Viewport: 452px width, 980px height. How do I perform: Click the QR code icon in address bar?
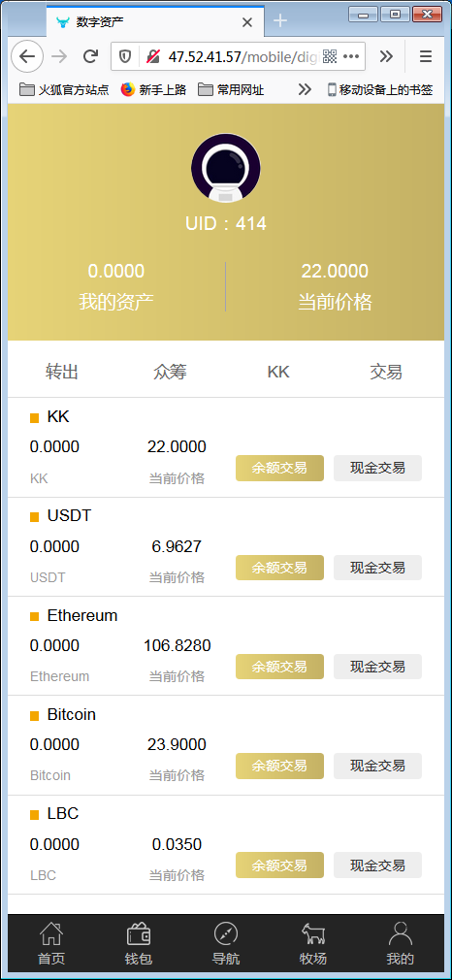330,57
